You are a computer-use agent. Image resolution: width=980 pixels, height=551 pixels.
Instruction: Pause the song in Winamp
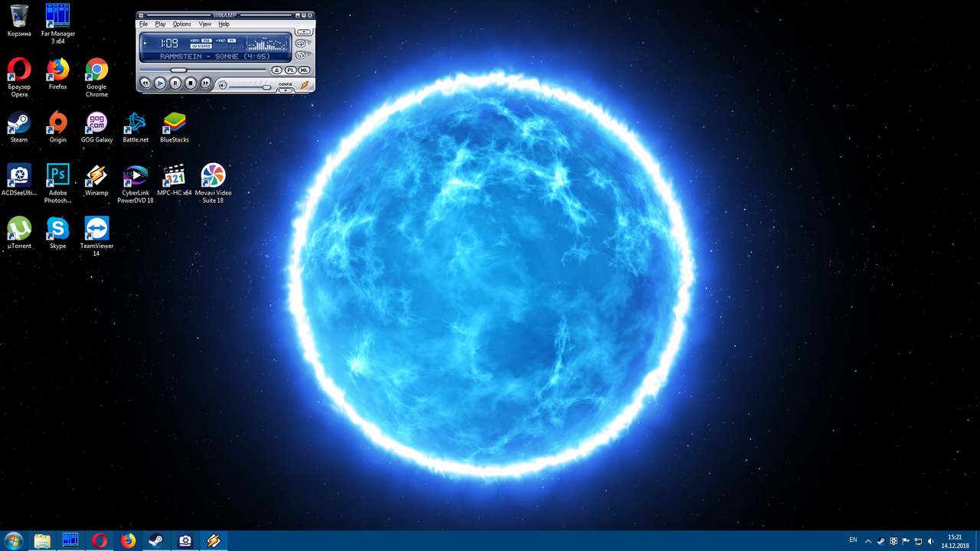(x=175, y=83)
